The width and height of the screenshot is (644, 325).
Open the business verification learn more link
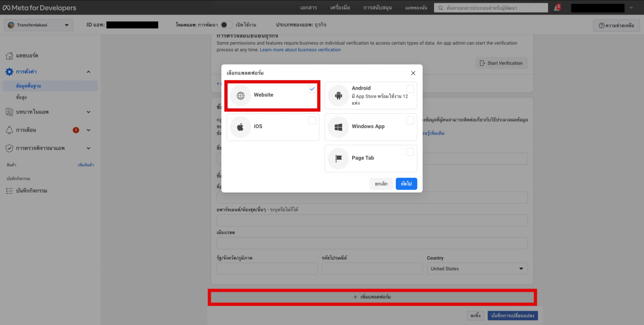tap(300, 49)
